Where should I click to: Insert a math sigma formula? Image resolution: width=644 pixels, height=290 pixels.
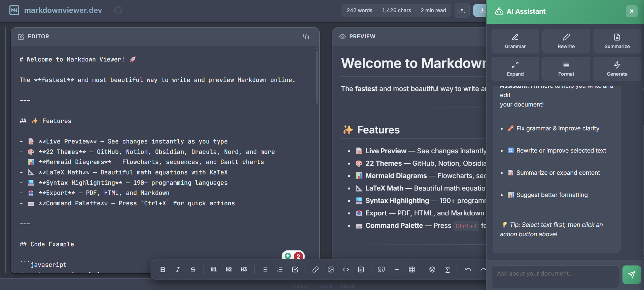click(448, 270)
